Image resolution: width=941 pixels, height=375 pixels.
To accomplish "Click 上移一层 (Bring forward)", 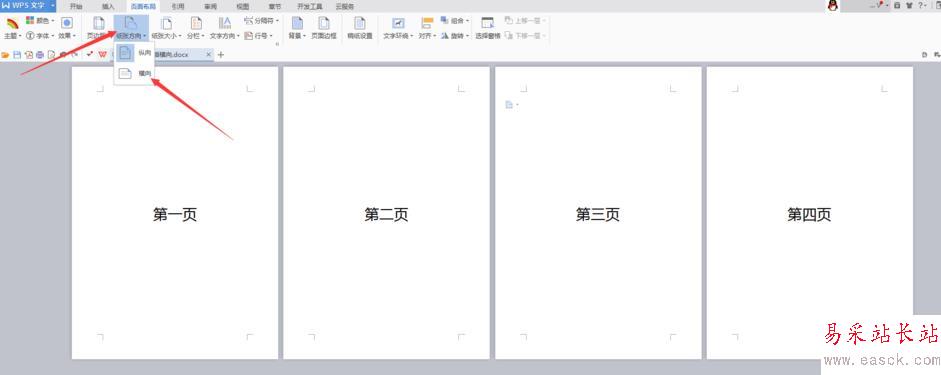I will [525, 20].
